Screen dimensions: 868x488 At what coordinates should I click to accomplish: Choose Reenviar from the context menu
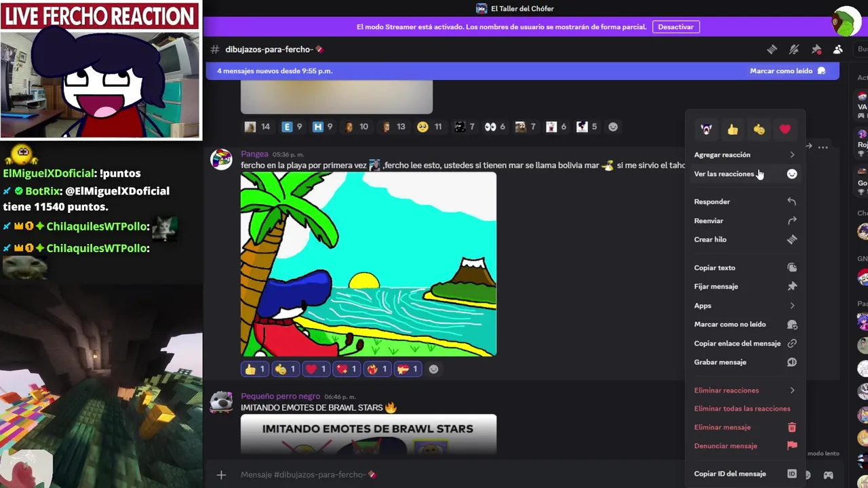[x=745, y=221]
